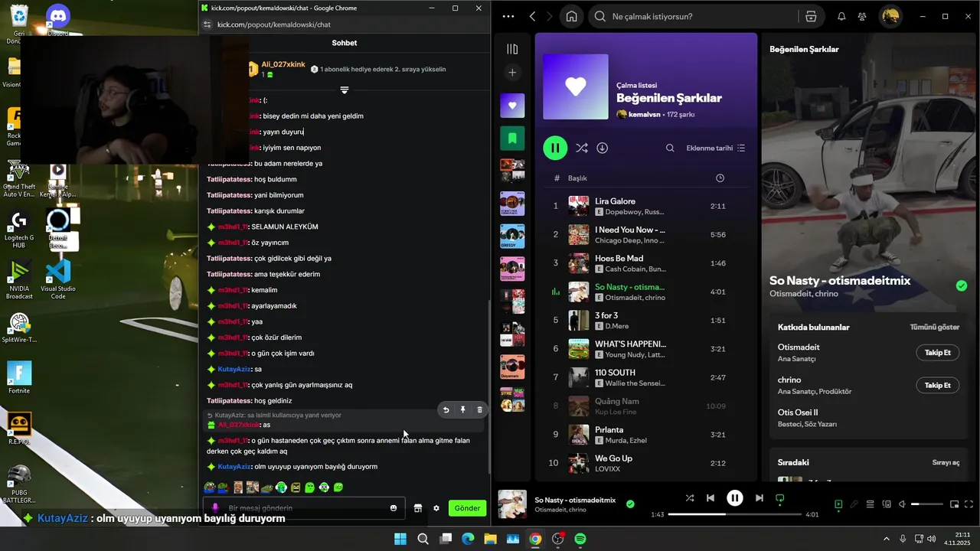Pause playback with the green playlist button
980x551 pixels.
coord(555,148)
